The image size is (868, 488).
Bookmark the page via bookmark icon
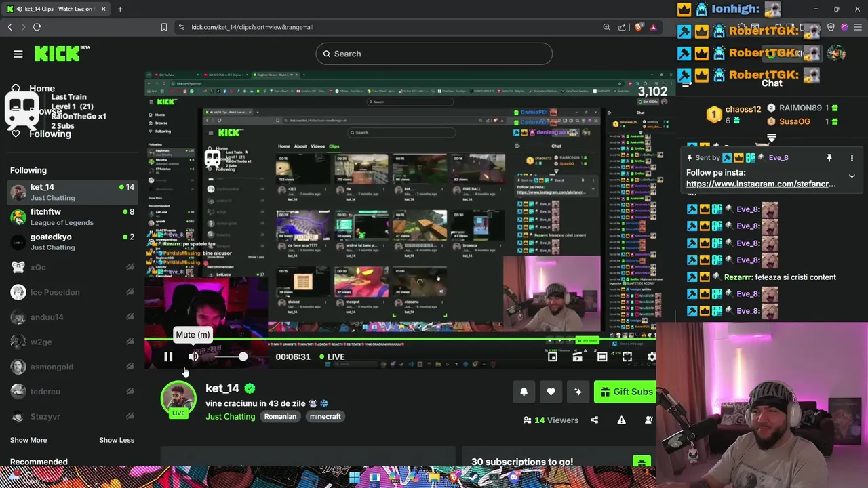pyautogui.click(x=163, y=27)
